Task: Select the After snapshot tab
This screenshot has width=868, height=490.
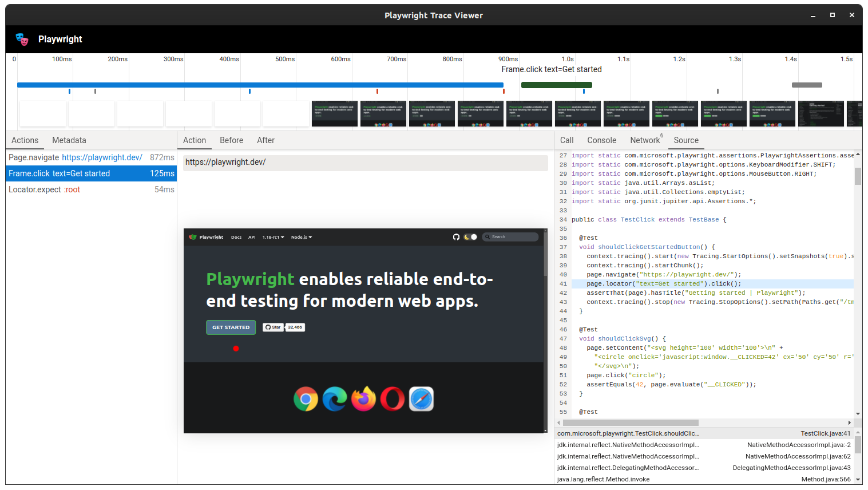Action: [265, 140]
